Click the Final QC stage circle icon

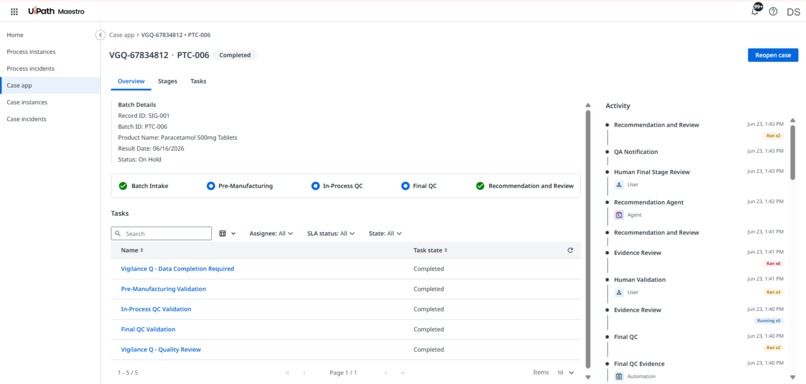[405, 186]
